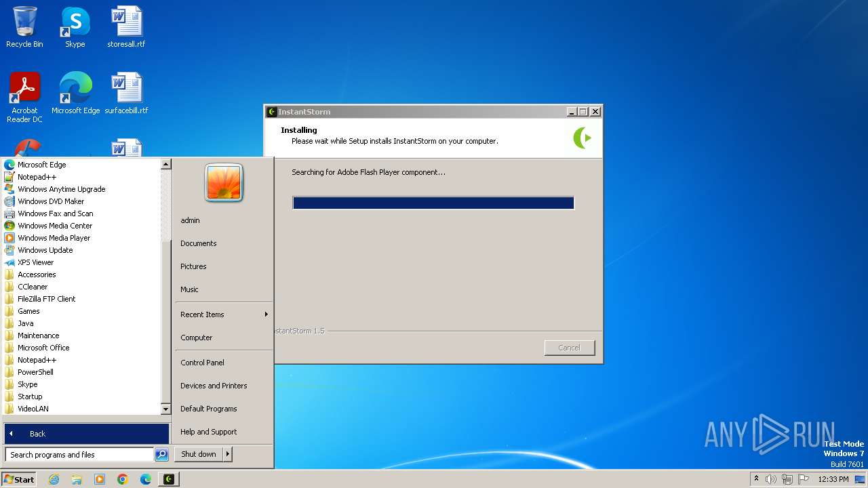Open Devices and Printers
This screenshot has width=868, height=488.
[224, 386]
